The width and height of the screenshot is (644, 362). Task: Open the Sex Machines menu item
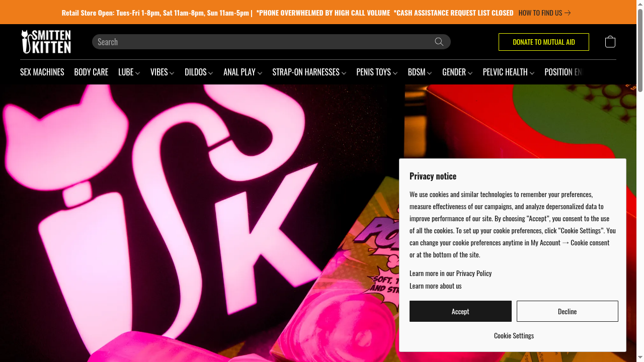42,72
